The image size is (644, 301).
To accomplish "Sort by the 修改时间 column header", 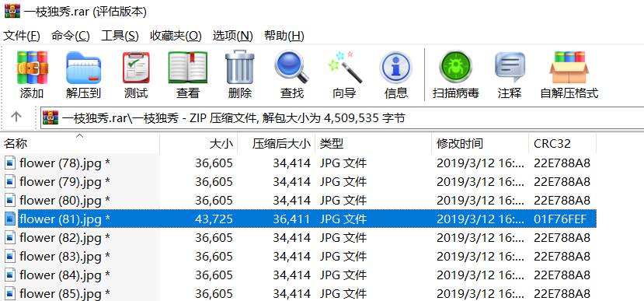I will tap(480, 144).
